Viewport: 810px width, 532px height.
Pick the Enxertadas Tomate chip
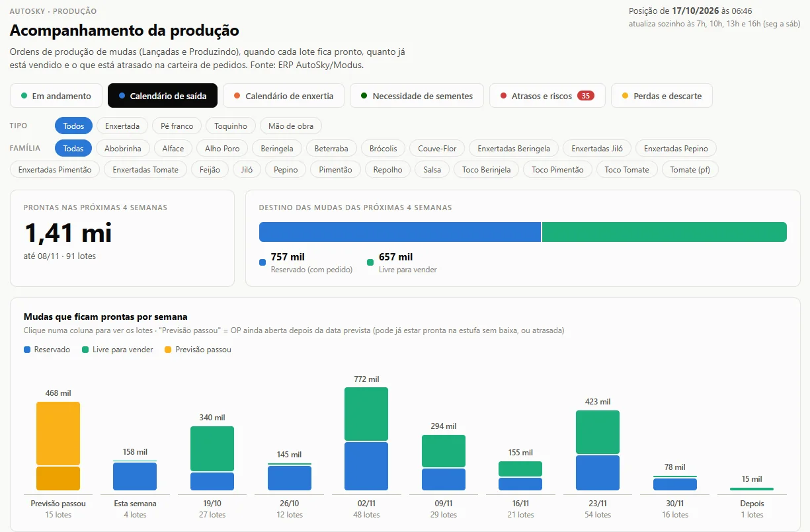(145, 169)
